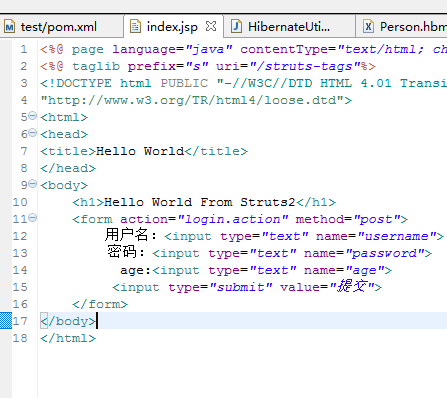The width and height of the screenshot is (447, 398).
Task: Open the HibernateUti... Java tab
Action: 289,27
